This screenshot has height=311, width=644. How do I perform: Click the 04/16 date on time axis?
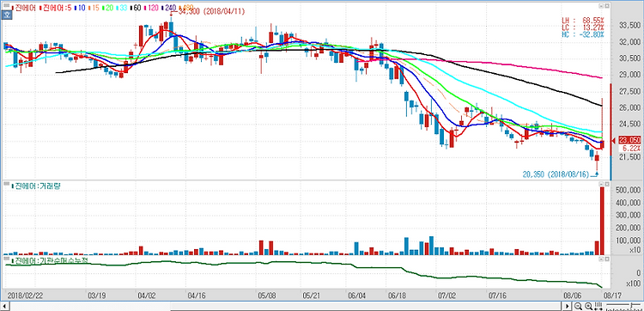[x=197, y=296]
